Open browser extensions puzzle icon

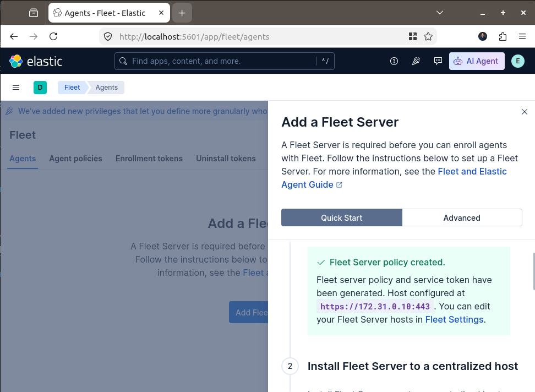coord(503,36)
